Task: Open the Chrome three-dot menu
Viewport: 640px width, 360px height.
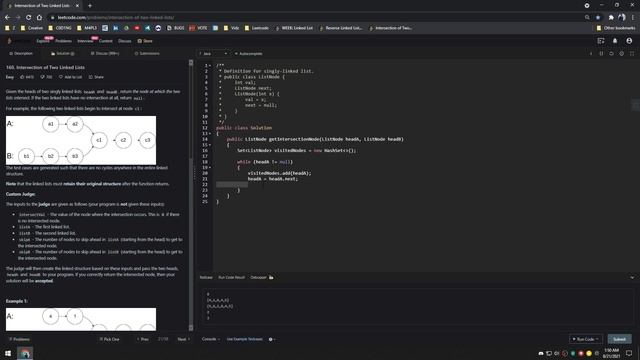Action: point(633,18)
